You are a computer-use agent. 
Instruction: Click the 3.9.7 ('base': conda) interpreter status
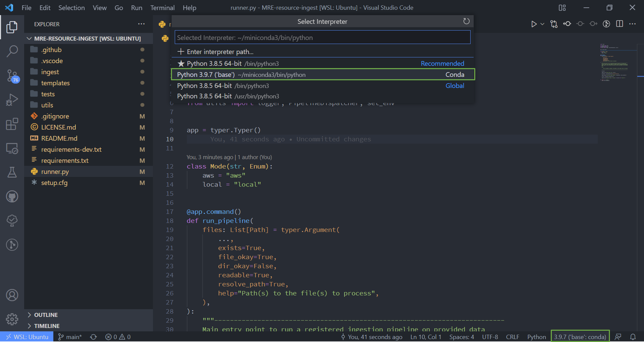point(580,337)
